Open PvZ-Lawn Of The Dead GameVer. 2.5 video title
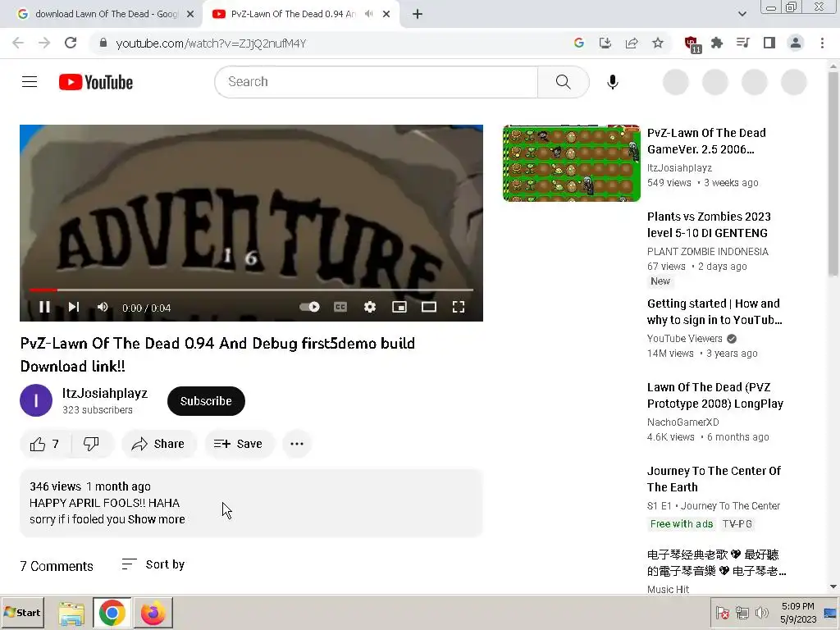The width and height of the screenshot is (840, 630). pos(706,141)
